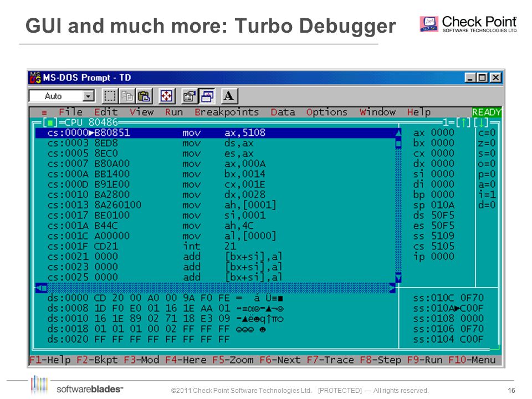Click F5-Zoom in the status bar
This screenshot has height=399, width=532.
tap(233, 360)
